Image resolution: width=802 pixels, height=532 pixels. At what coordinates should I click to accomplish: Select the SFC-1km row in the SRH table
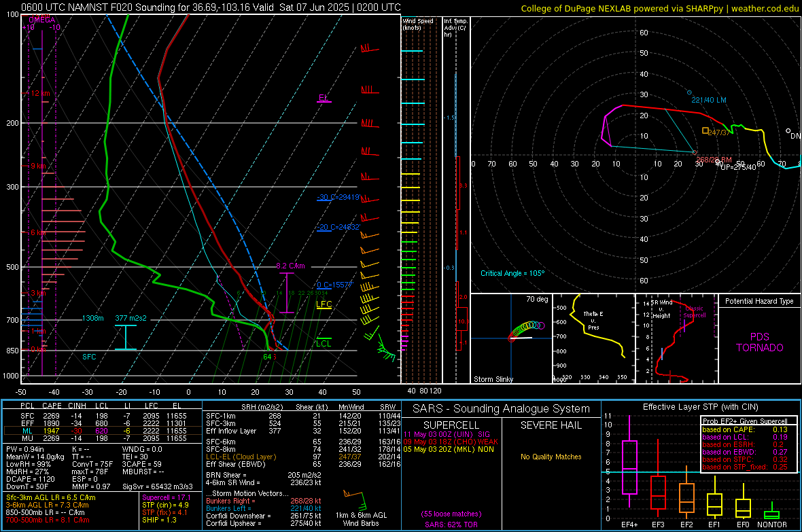coord(303,416)
